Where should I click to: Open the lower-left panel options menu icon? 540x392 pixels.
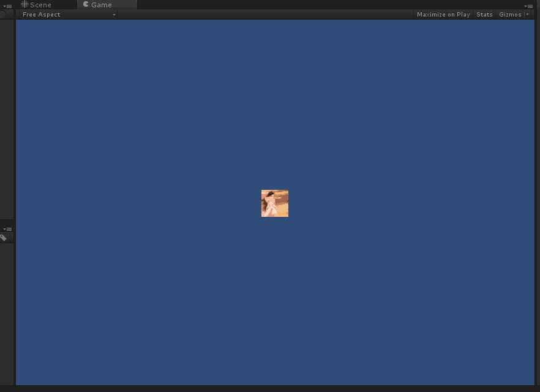(7, 229)
